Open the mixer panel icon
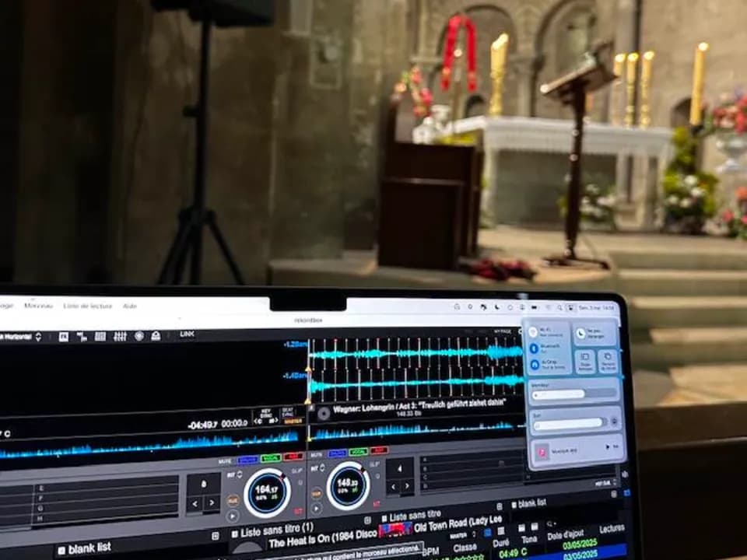Image resolution: width=747 pixels, height=560 pixels. (120, 337)
